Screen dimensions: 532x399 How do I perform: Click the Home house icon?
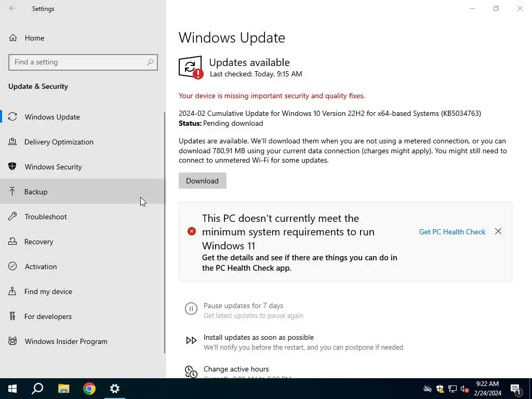13,38
